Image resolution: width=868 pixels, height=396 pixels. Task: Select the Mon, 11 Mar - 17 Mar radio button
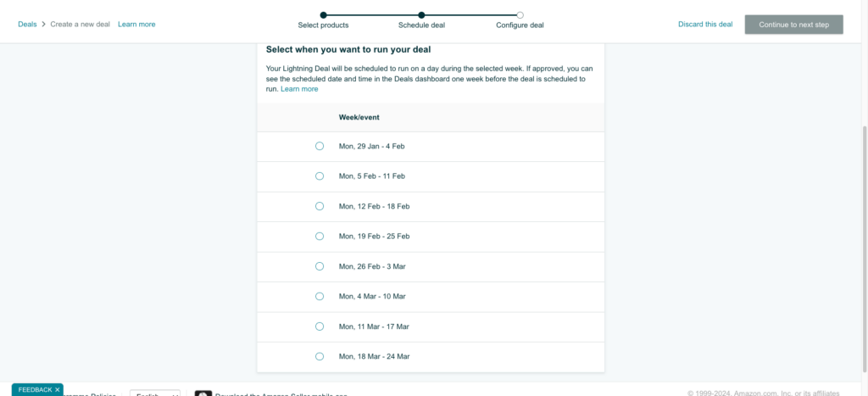(x=320, y=326)
